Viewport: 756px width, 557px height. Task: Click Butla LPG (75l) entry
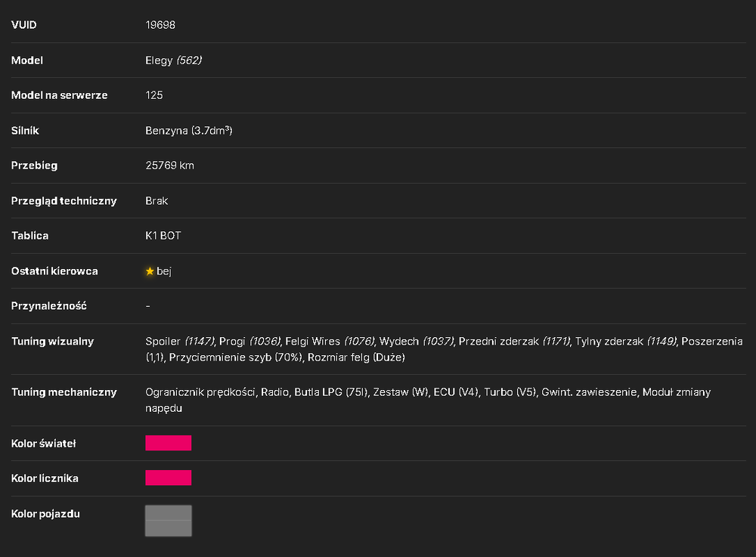point(331,392)
